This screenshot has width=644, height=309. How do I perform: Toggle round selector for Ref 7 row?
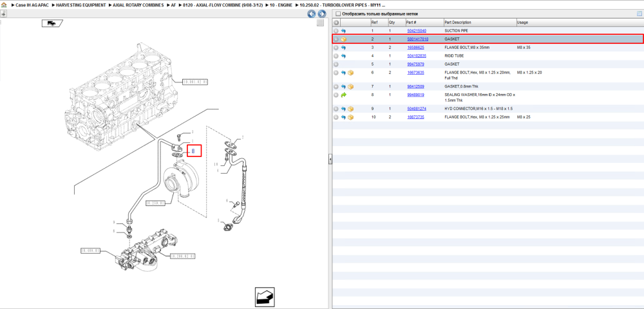(336, 87)
